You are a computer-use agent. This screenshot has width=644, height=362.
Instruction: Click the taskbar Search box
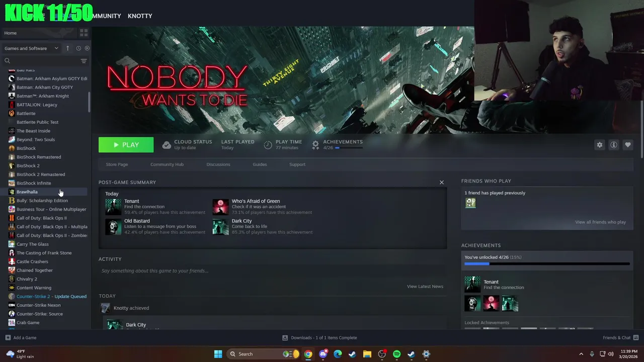pyautogui.click(x=264, y=354)
